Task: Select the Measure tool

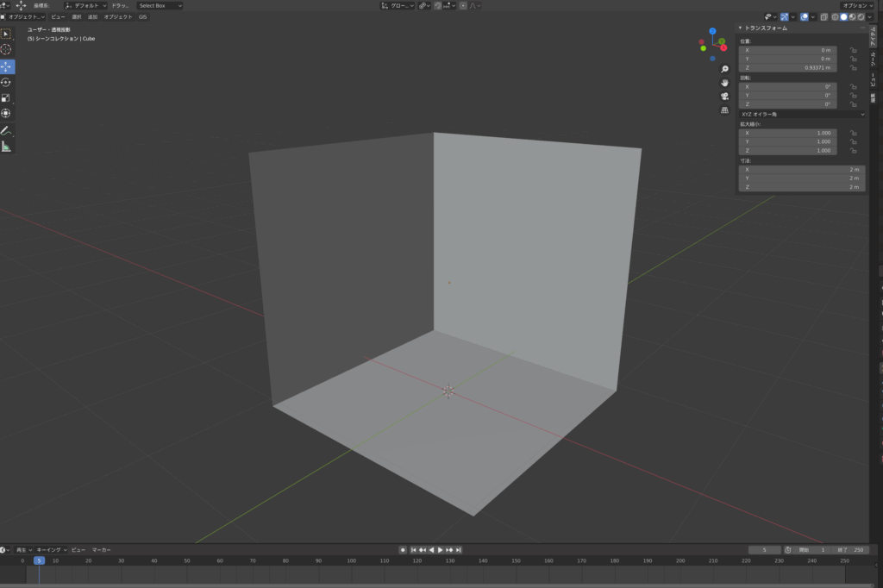Action: (x=7, y=147)
